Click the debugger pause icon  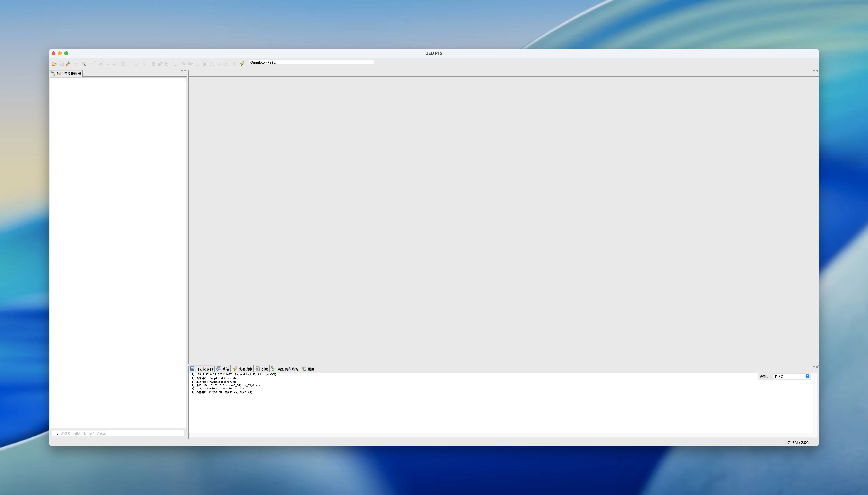[x=198, y=64]
